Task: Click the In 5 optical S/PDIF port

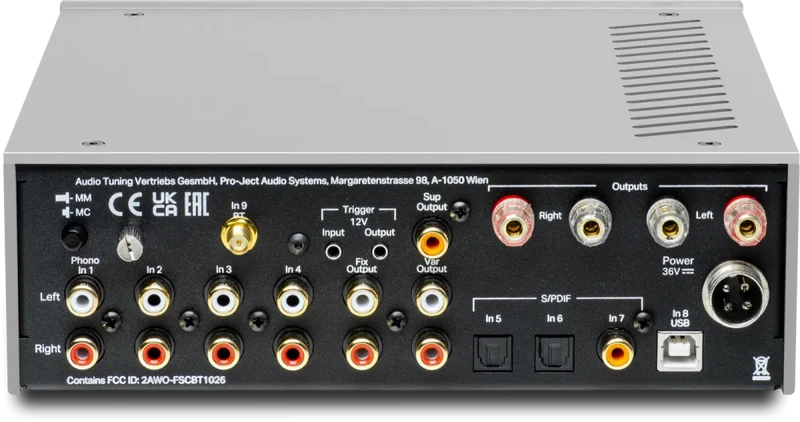Action: click(x=492, y=353)
